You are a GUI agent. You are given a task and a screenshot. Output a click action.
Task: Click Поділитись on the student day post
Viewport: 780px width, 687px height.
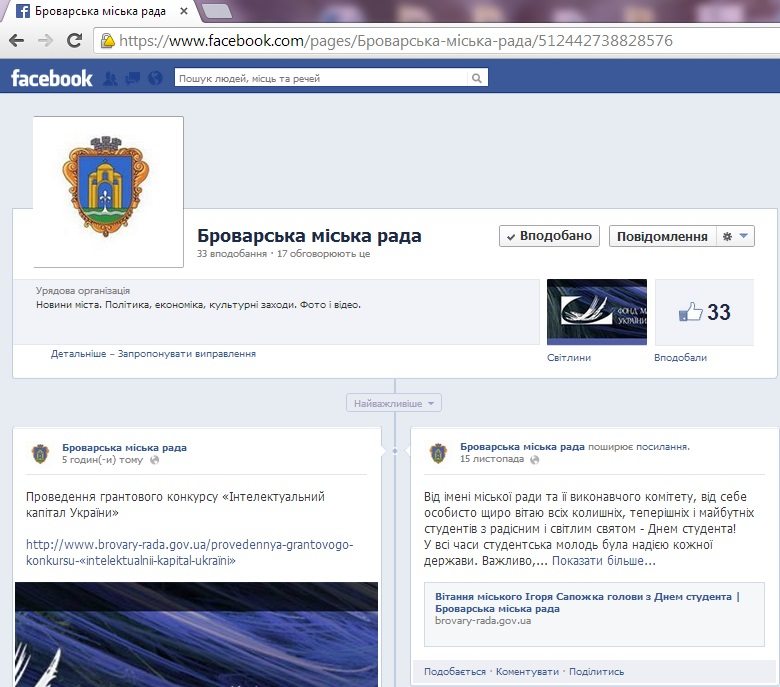[596, 672]
